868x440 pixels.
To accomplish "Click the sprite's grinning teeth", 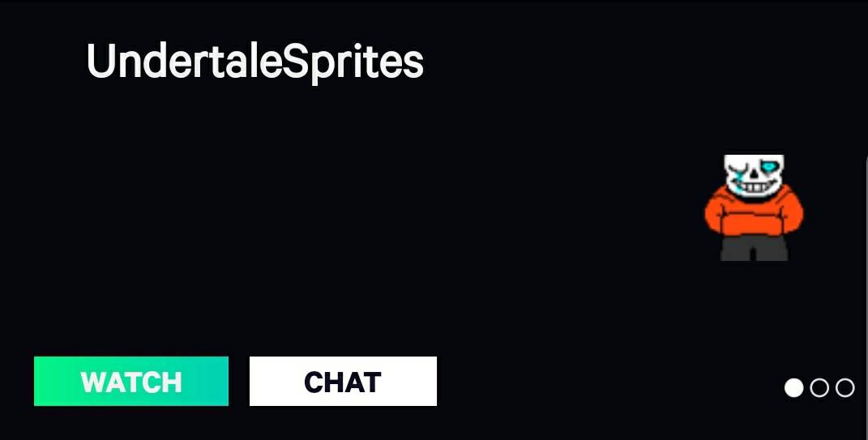I will tap(754, 188).
